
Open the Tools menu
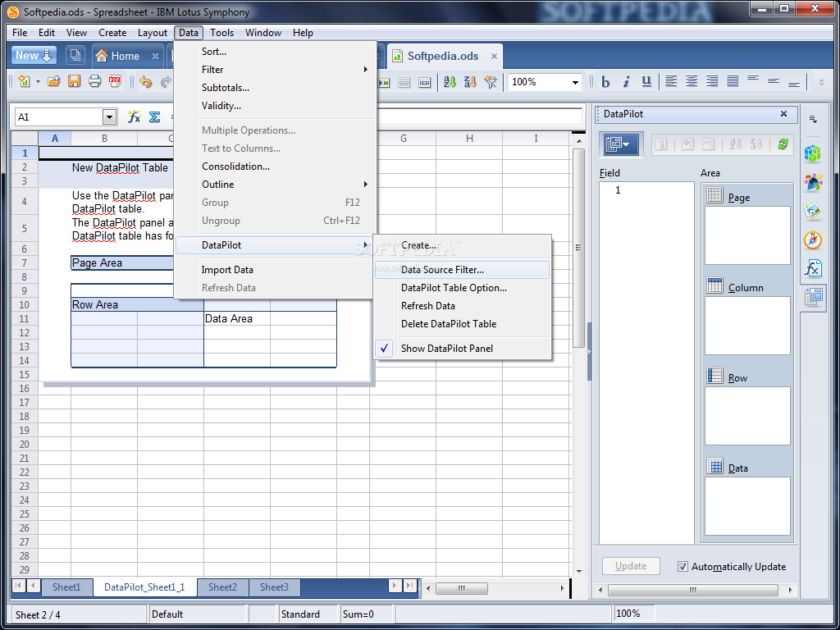click(221, 33)
